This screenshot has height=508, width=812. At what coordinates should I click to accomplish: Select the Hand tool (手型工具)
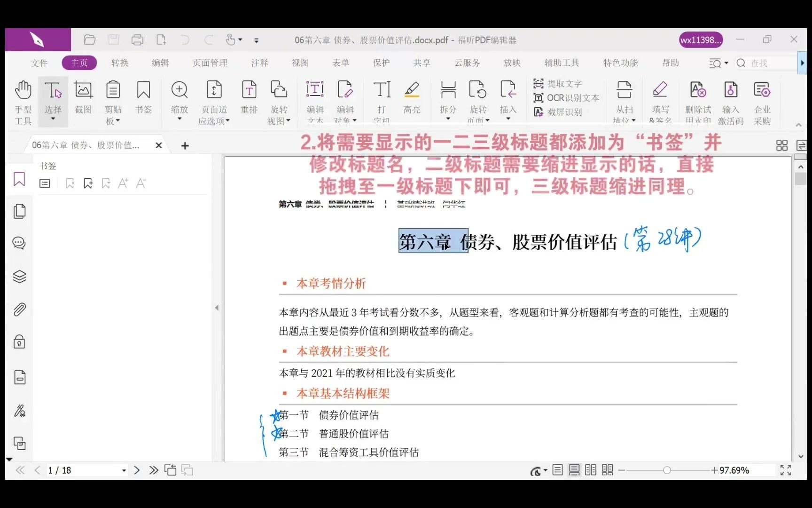tap(23, 102)
